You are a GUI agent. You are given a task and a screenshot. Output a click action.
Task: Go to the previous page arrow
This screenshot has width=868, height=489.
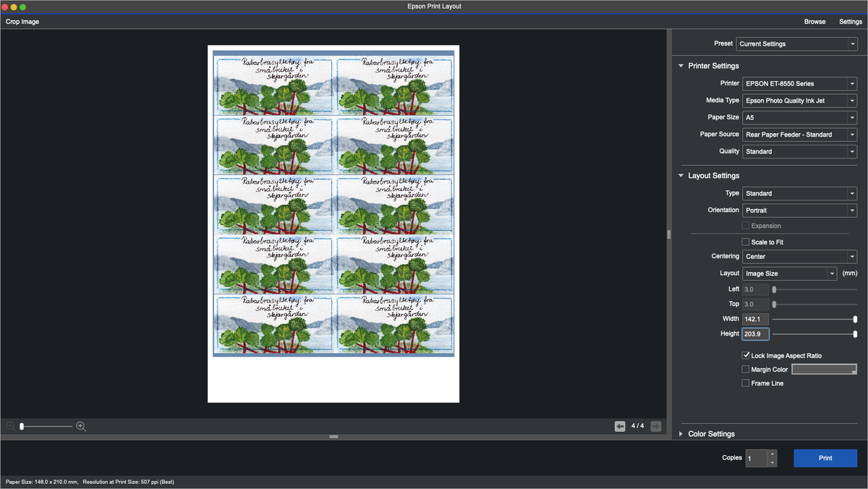620,426
